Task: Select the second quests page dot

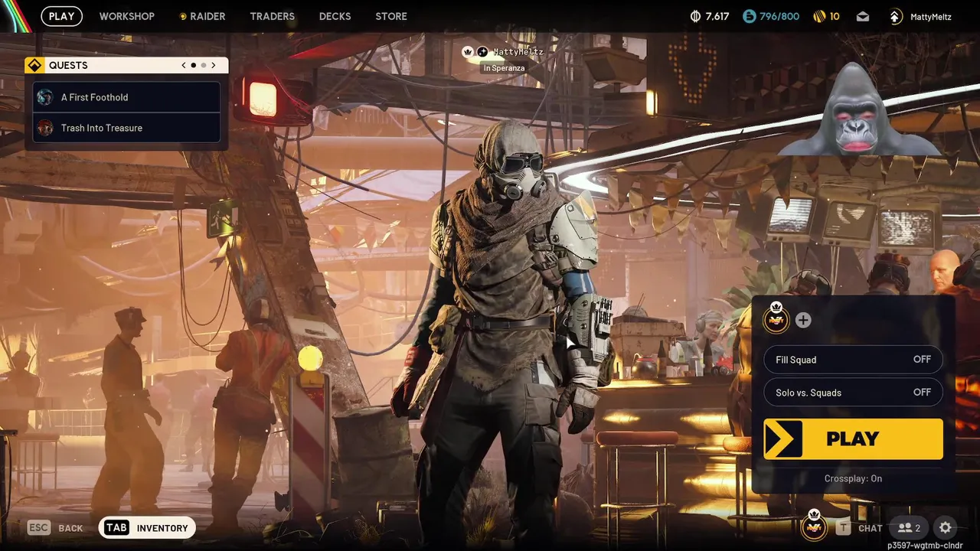Action: click(x=203, y=65)
